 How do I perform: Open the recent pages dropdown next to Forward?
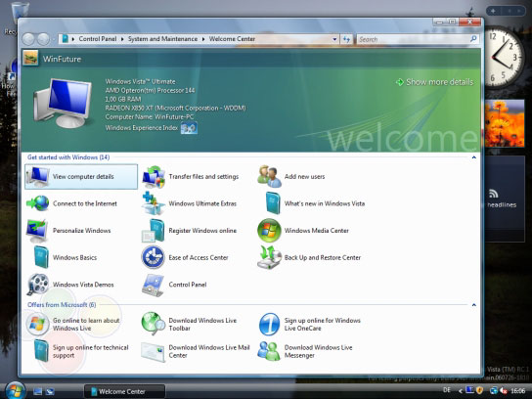(x=54, y=39)
